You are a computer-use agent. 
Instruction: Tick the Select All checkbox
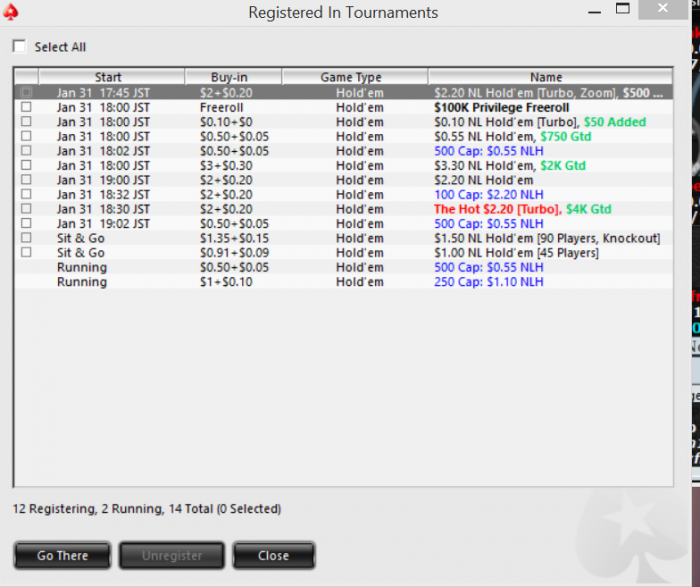19,46
